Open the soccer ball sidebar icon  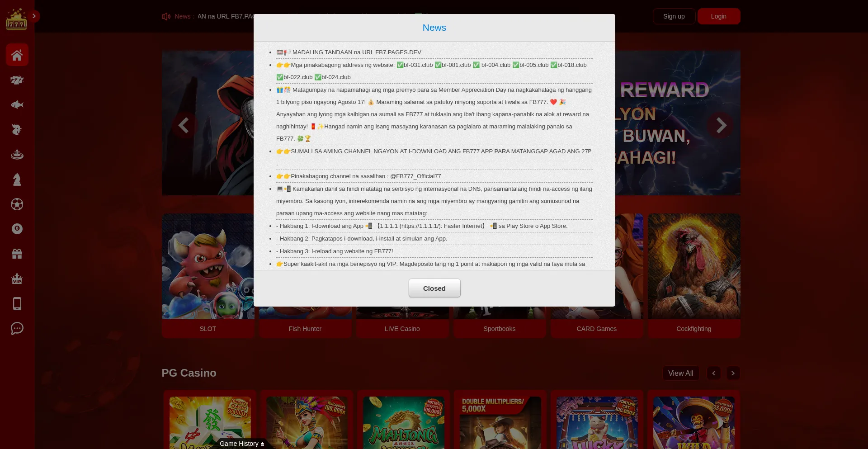click(x=17, y=204)
